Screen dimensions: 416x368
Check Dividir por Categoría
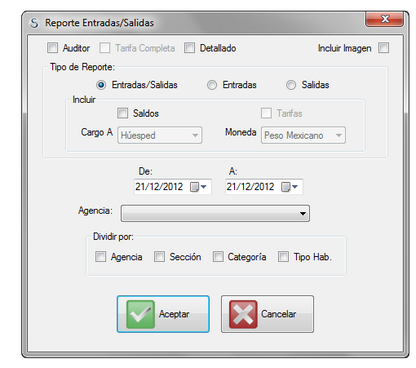pos(218,257)
